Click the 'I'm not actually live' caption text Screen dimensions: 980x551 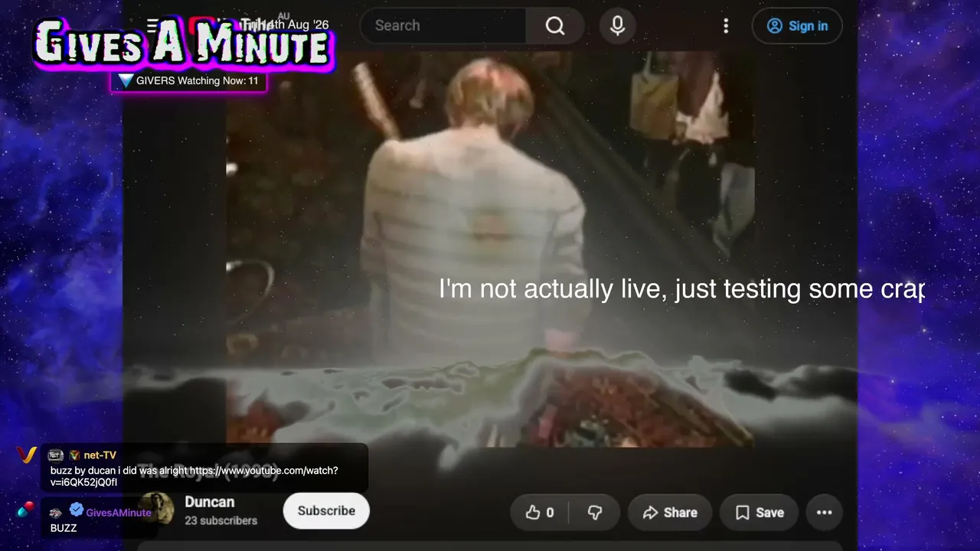pyautogui.click(x=681, y=289)
